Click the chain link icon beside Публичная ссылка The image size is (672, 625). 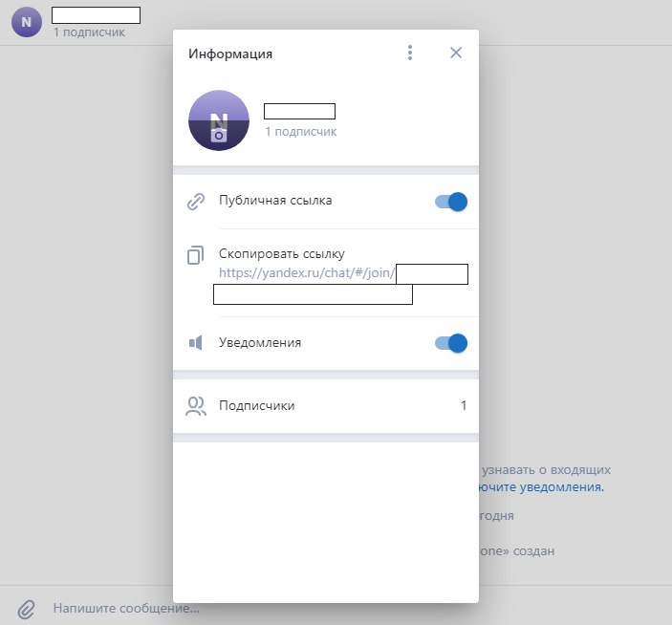196,202
